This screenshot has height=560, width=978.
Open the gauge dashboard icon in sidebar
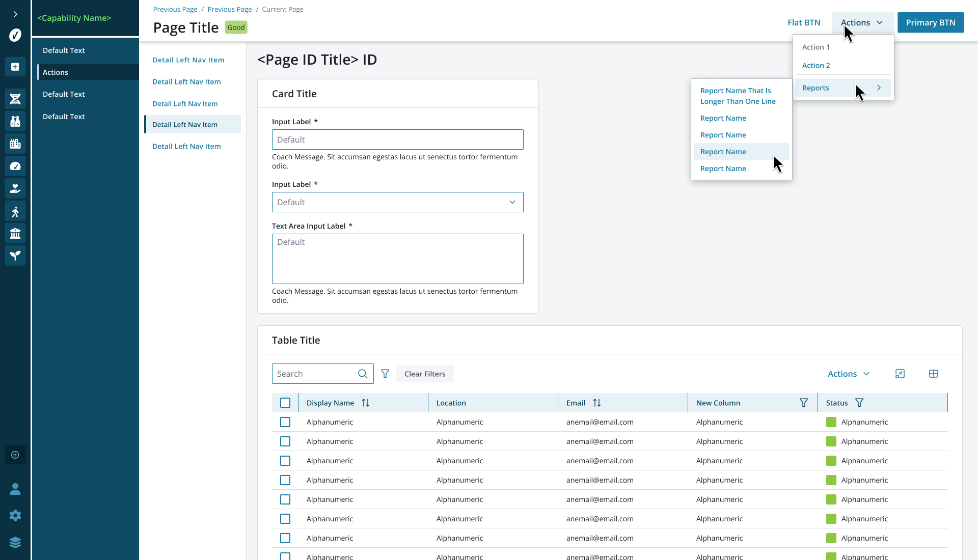click(x=15, y=166)
